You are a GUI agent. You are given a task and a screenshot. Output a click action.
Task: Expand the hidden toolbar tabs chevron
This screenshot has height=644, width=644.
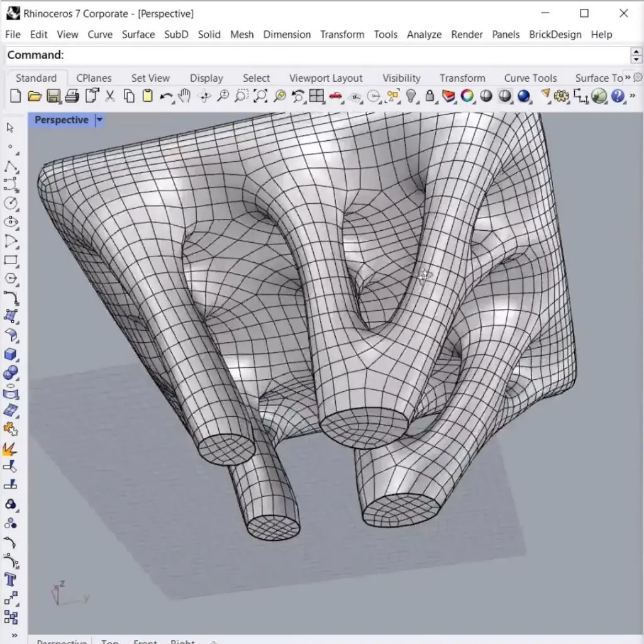(627, 77)
